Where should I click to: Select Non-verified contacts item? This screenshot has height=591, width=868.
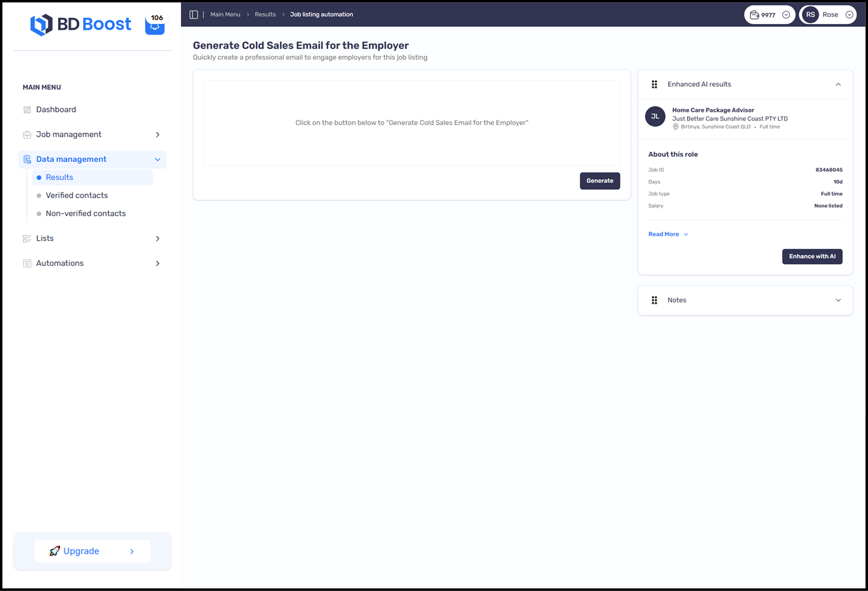coord(85,213)
